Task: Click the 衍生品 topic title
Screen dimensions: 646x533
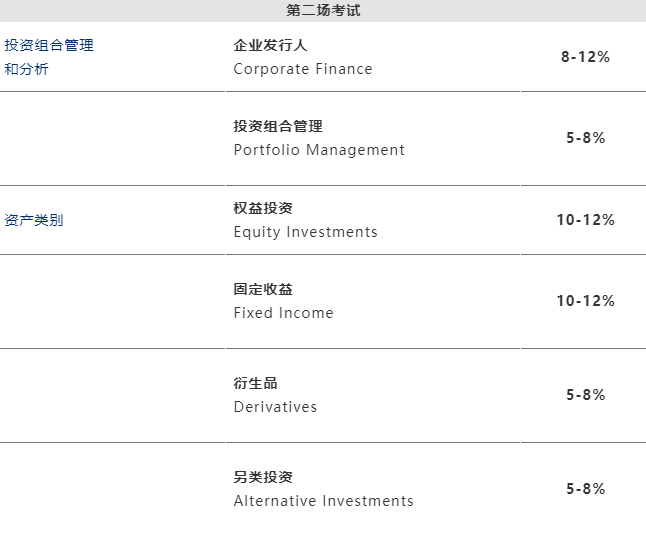Action: point(256,383)
